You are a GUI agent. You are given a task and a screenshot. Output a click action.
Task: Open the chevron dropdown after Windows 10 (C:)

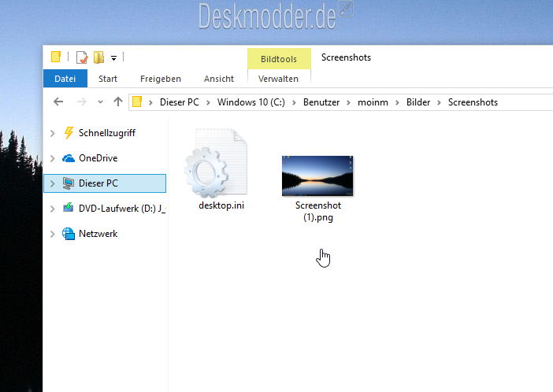[x=294, y=102]
